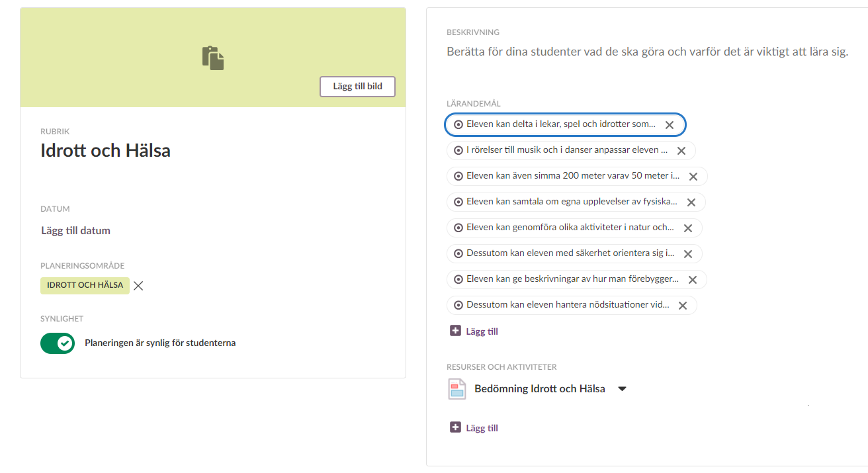Click the description field placeholder text
This screenshot has width=868, height=473.
[646, 52]
